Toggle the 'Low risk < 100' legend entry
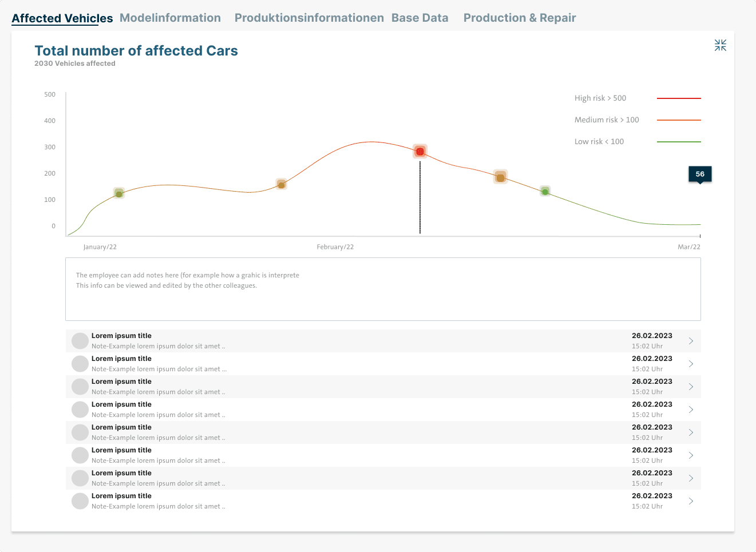Image resolution: width=756 pixels, height=552 pixels. point(599,141)
